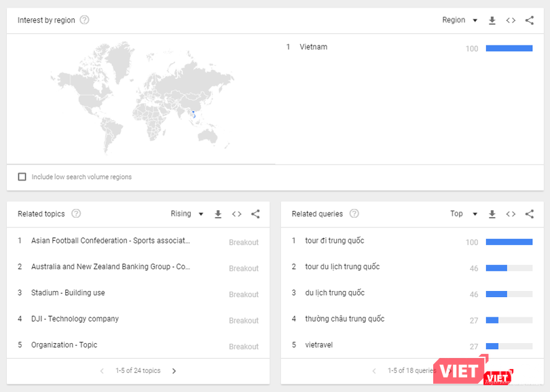
Task: Click Vietnam in the region list
Action: tap(313, 47)
